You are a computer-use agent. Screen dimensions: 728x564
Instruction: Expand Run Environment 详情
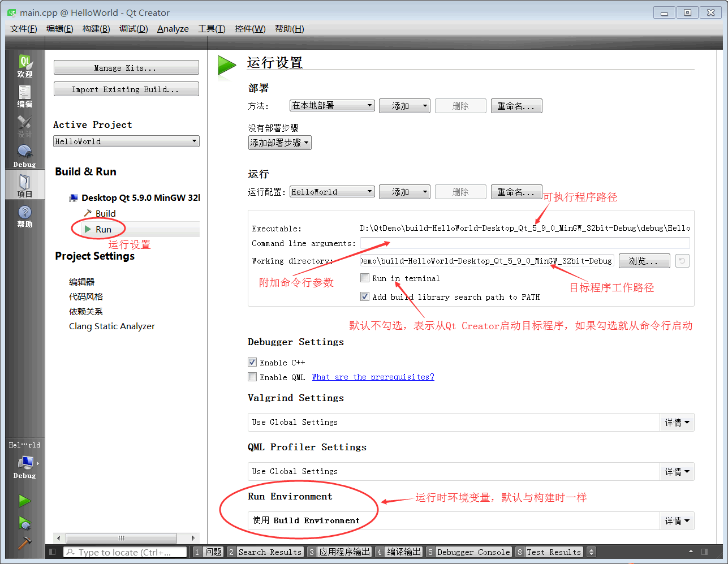677,521
